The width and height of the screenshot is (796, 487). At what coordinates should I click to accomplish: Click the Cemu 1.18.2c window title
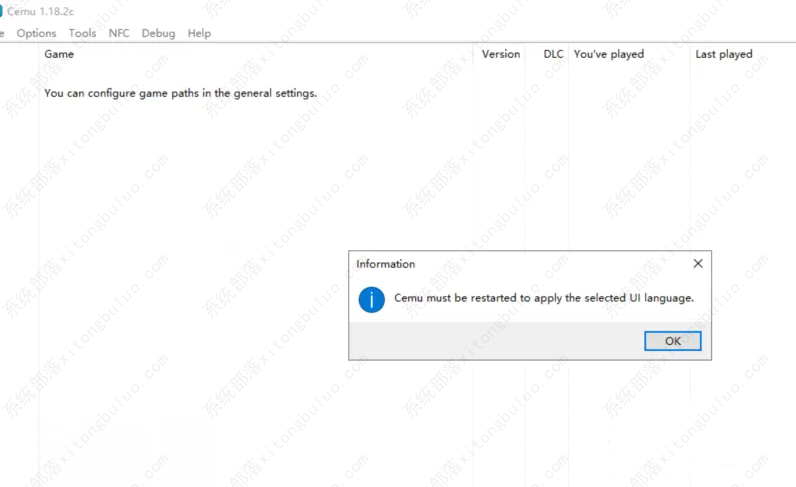[x=41, y=11]
